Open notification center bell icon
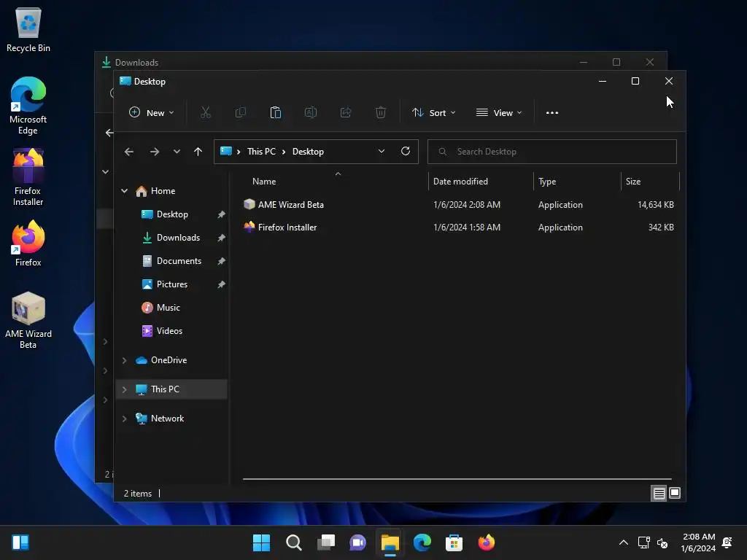Screen dimensions: 747x560 727,542
